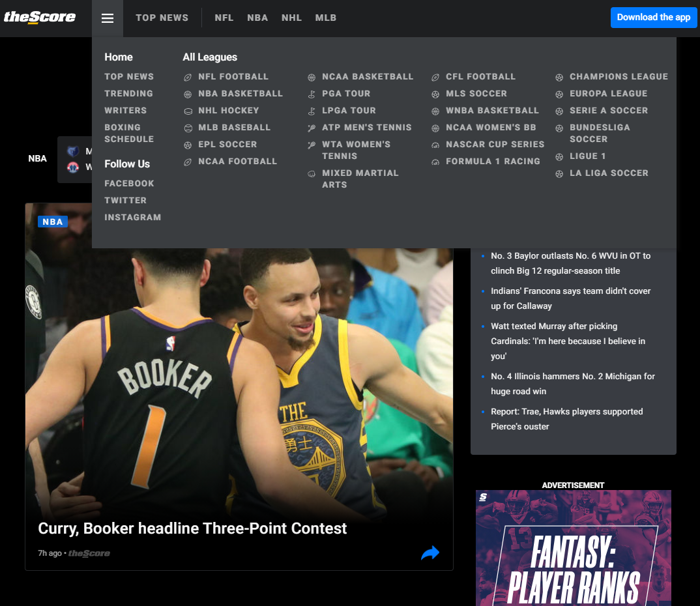Click the glove icon beside Mixed Martial Arts

tap(312, 174)
